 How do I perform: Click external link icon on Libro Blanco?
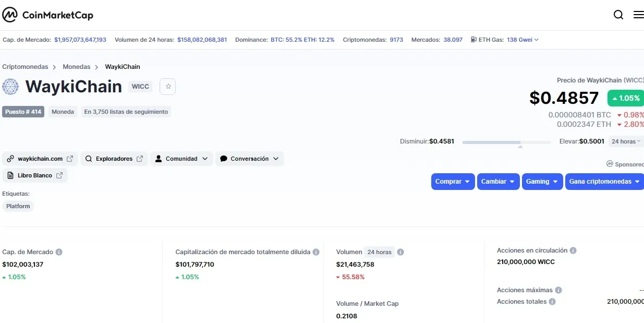tap(59, 175)
